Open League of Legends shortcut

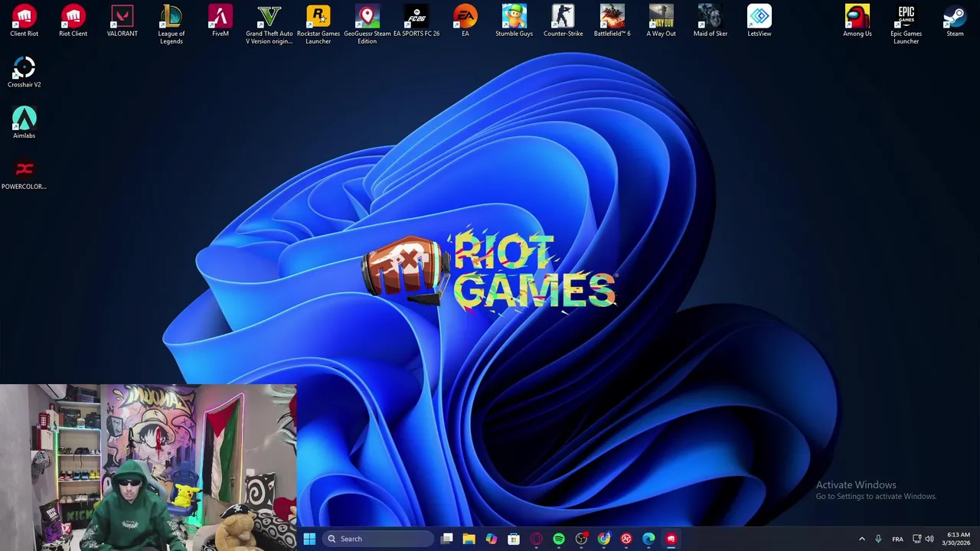[x=171, y=24]
